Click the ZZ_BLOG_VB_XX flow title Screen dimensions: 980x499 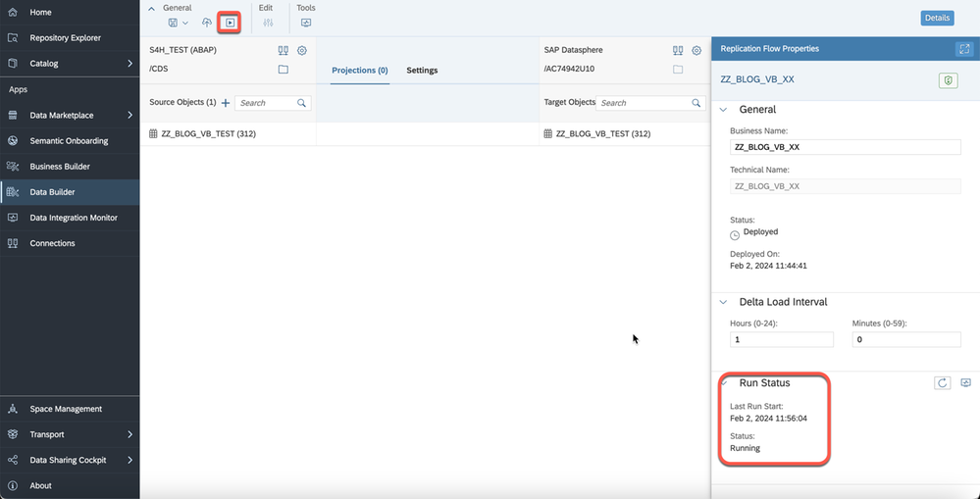757,80
